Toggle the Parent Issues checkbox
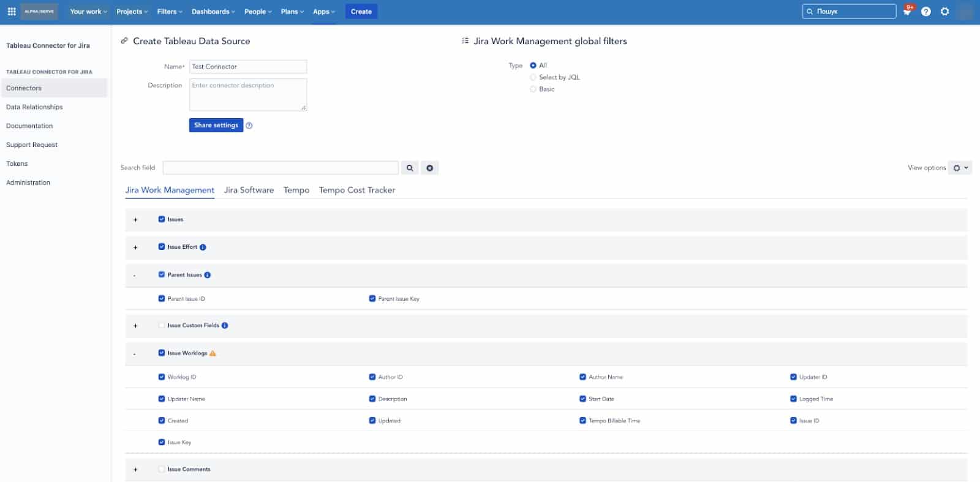Viewport: 980px width, 482px height. point(162,275)
